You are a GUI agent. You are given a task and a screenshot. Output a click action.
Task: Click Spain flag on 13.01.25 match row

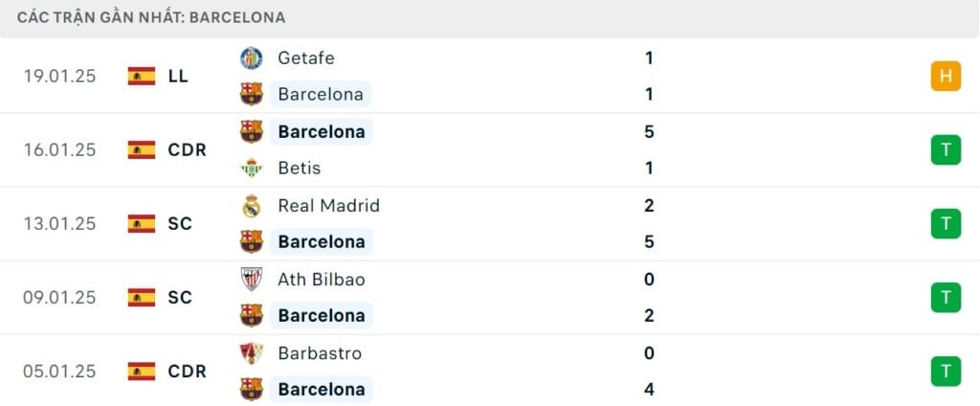click(x=142, y=223)
